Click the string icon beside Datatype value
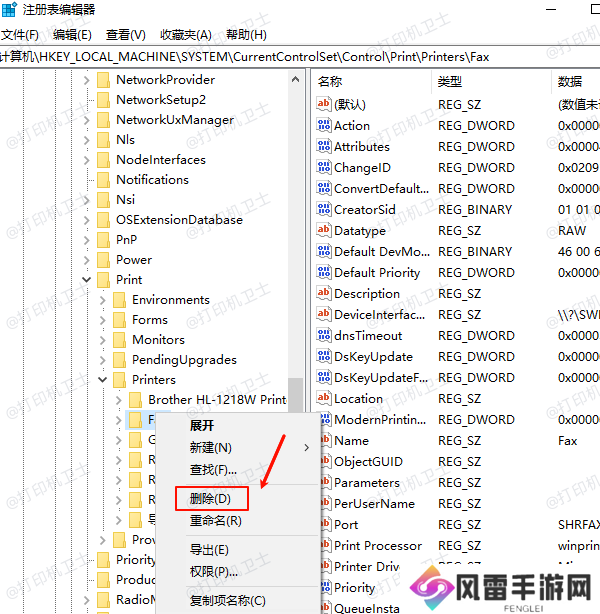The height and width of the screenshot is (614, 600). point(323,231)
